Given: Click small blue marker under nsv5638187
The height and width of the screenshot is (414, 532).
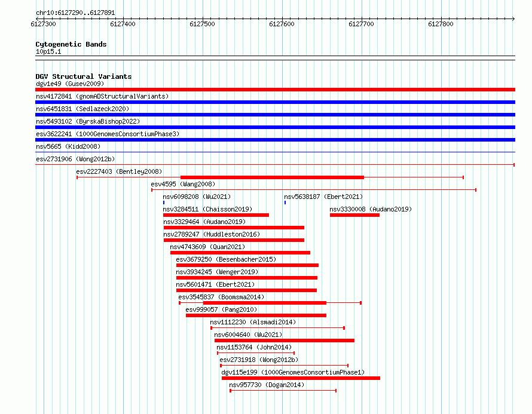Looking at the screenshot, I should [x=285, y=203].
